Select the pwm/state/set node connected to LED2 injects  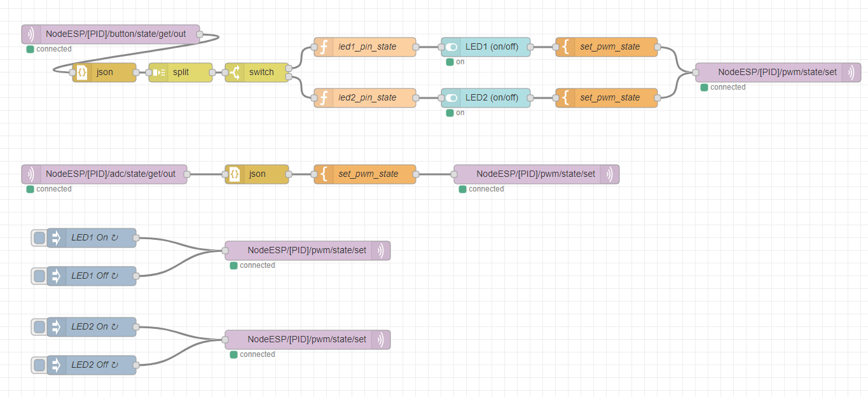(308, 340)
